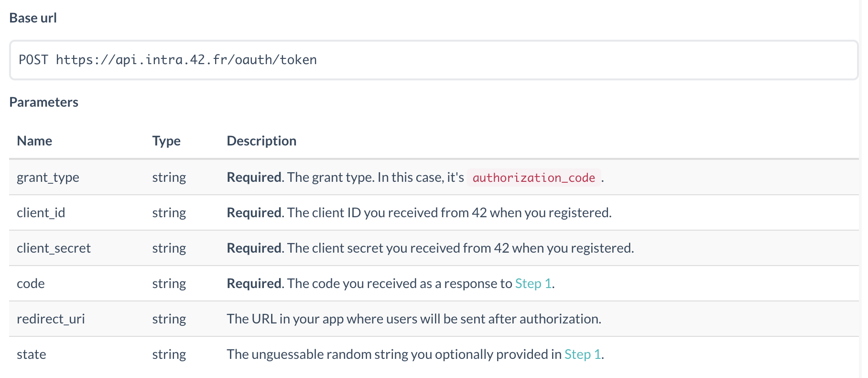Select the authorization_code inline code text
868x378 pixels.
[534, 178]
